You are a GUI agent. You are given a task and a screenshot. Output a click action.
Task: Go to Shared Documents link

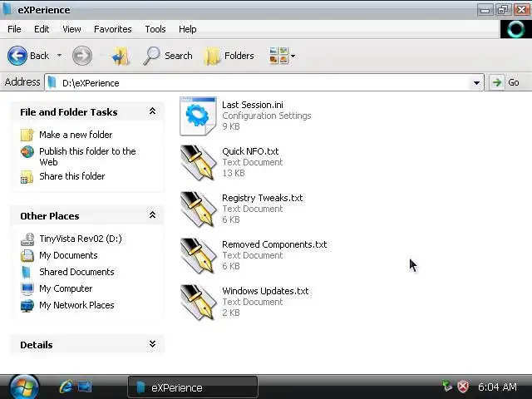click(x=76, y=272)
